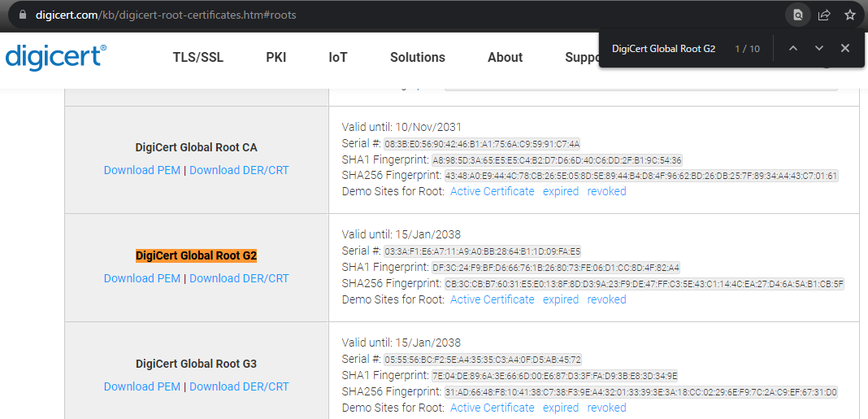This screenshot has width=868, height=419.
Task: Select Global Root G3 serial number 05:55:56
Action: coord(483,360)
